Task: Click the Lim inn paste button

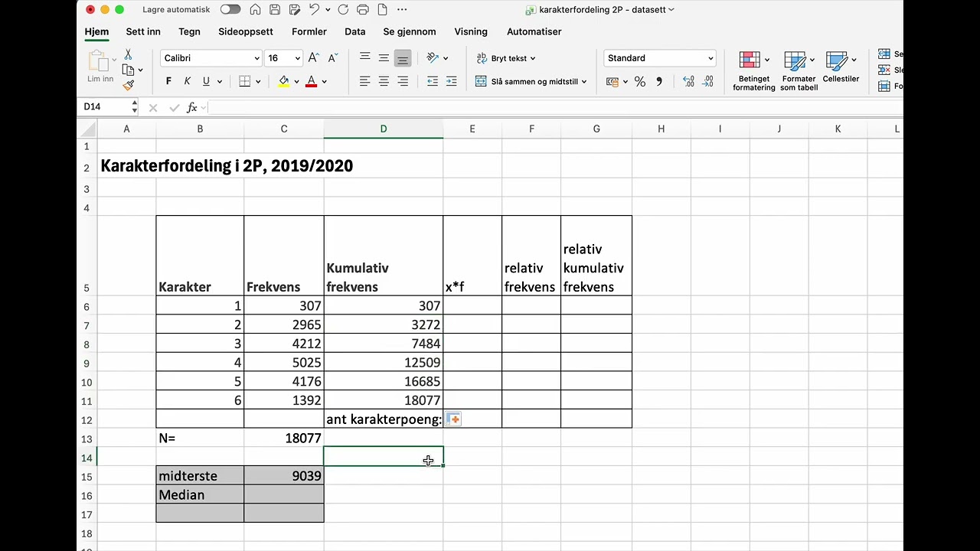Action: point(100,67)
